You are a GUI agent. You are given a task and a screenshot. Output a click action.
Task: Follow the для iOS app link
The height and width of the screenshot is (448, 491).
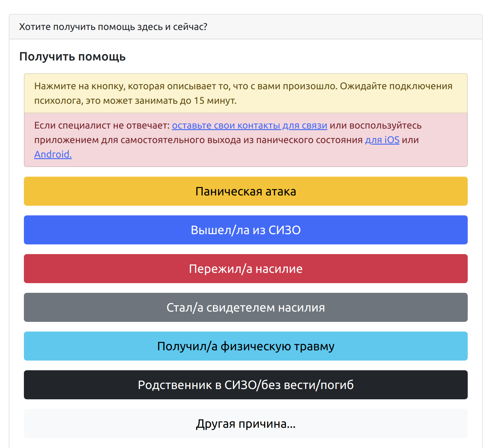point(382,140)
